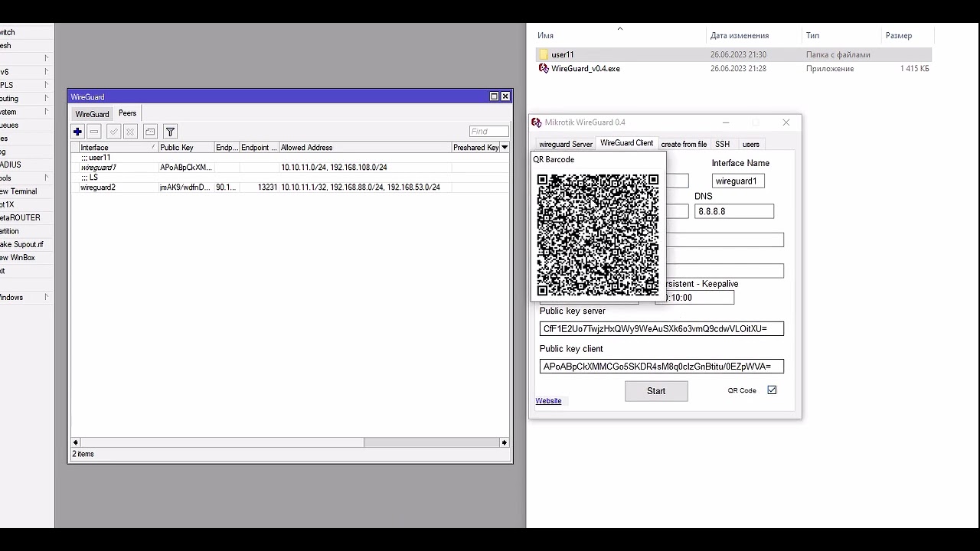Select the user11 folder icon in Explorer
This screenshot has height=551, width=980.
click(x=544, y=54)
